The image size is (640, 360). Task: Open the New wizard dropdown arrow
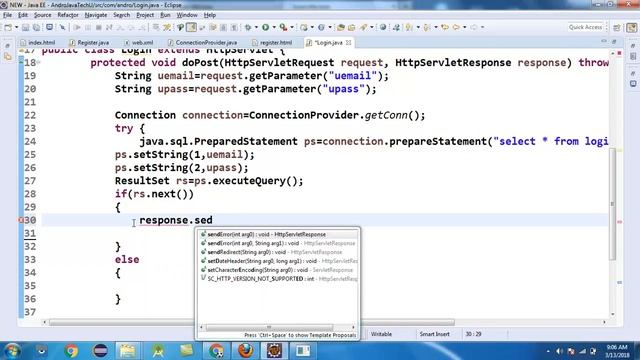(x=16, y=27)
